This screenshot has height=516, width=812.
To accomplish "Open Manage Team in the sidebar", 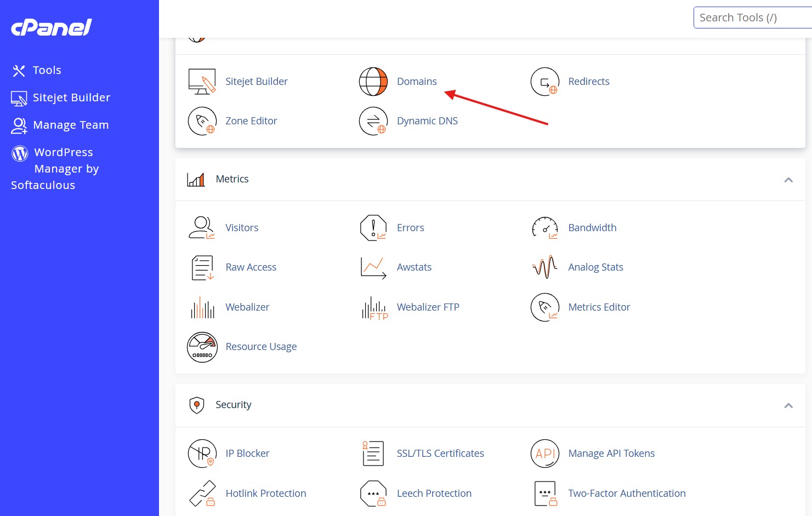I will 60,125.
